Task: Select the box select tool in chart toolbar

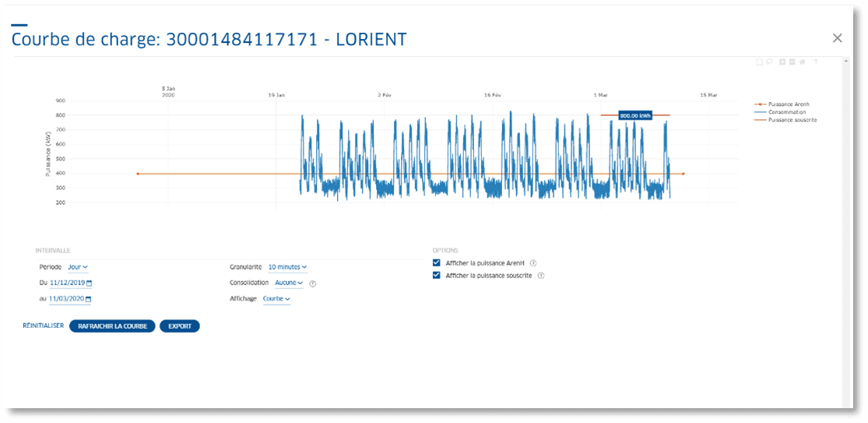Action: [x=759, y=62]
